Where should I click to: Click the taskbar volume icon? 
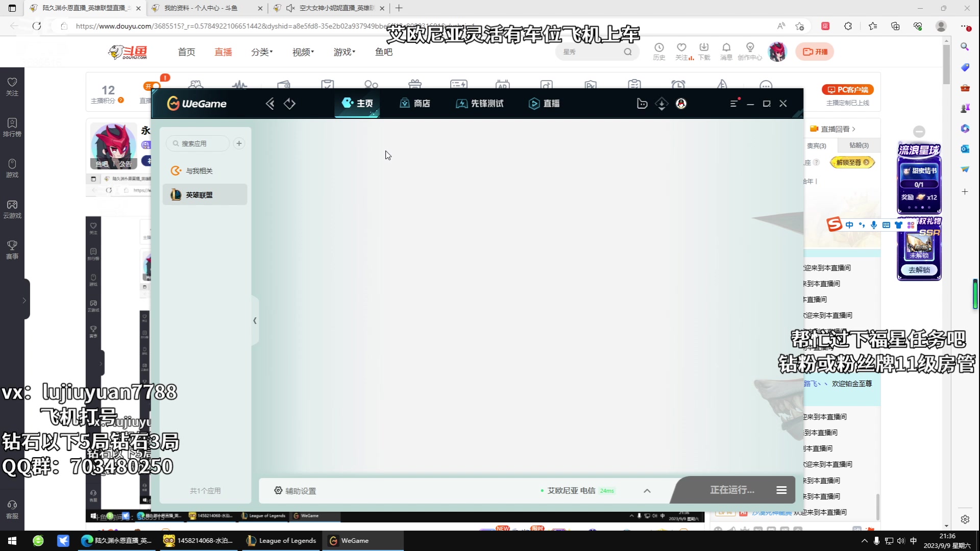click(901, 541)
